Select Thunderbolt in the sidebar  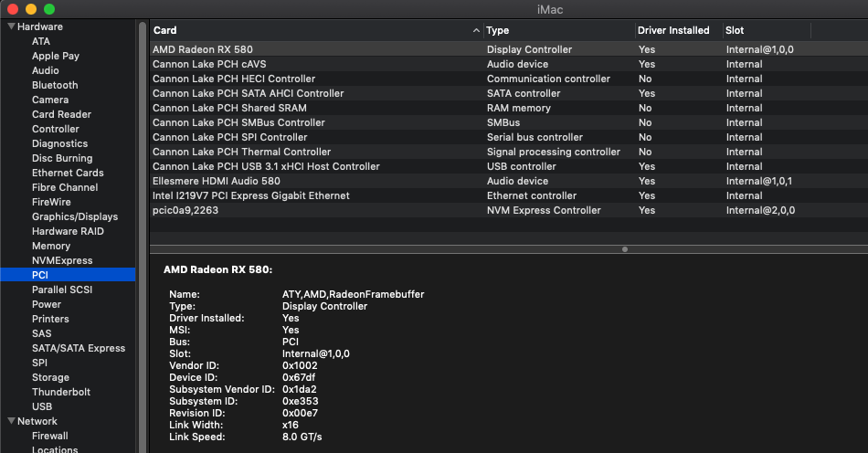point(61,392)
